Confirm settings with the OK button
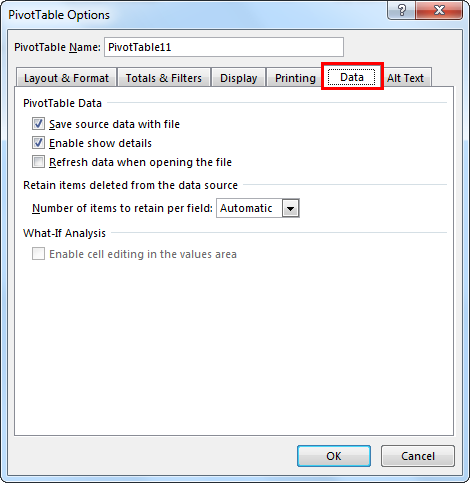 (x=334, y=456)
